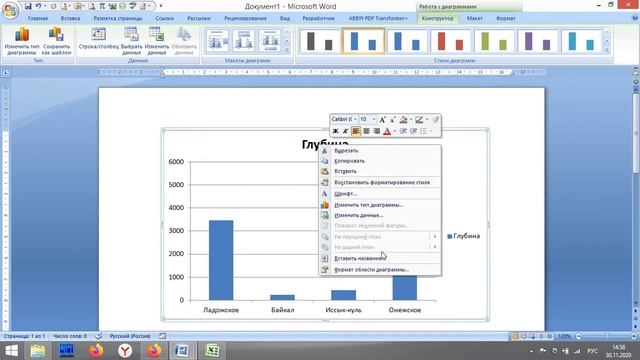Click the Office button logo

tap(10, 10)
